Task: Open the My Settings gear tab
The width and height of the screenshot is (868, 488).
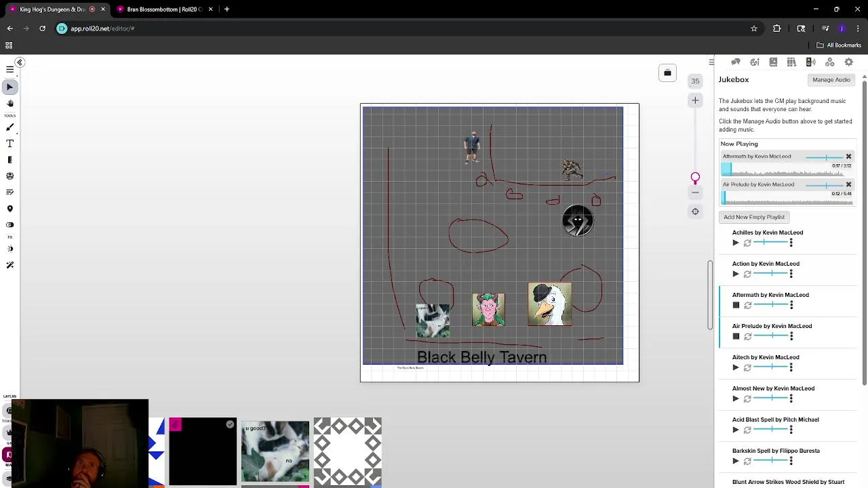Action: (x=848, y=62)
